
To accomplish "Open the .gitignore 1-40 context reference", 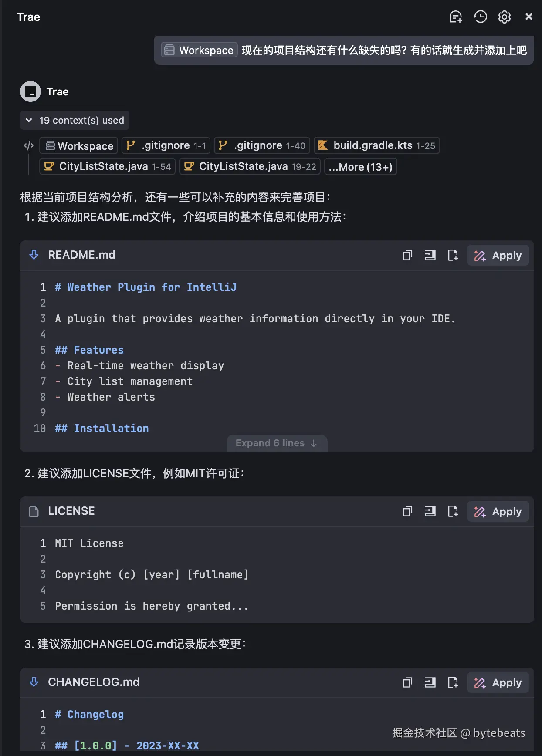I will [x=261, y=145].
